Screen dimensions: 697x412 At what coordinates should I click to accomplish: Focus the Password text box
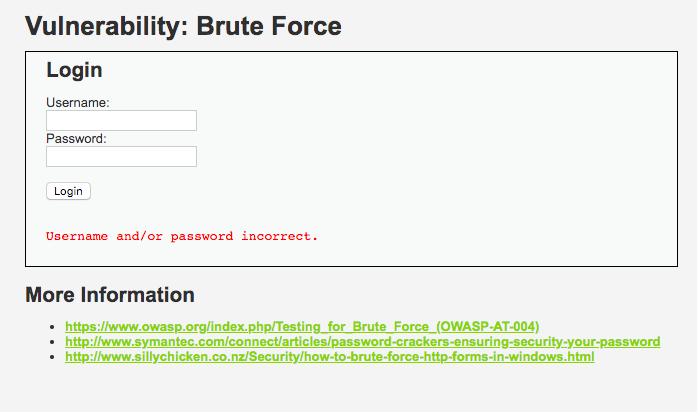pyautogui.click(x=121, y=157)
